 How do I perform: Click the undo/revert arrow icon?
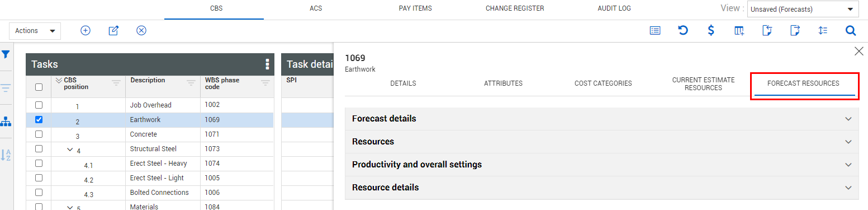point(683,31)
